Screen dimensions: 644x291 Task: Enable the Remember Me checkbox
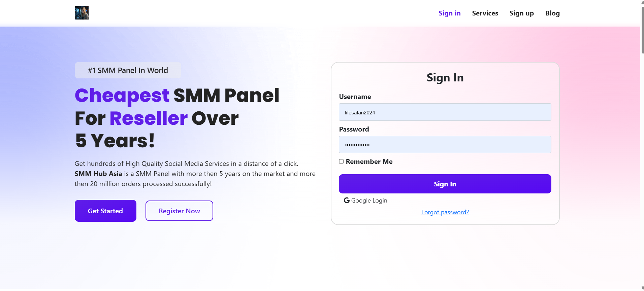point(341,161)
